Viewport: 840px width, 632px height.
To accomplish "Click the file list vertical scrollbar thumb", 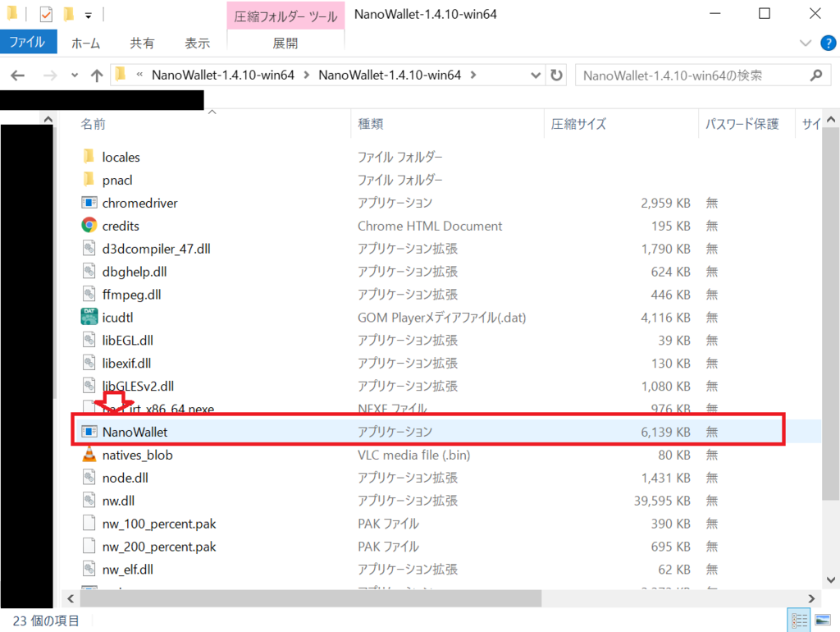I will click(x=830, y=315).
